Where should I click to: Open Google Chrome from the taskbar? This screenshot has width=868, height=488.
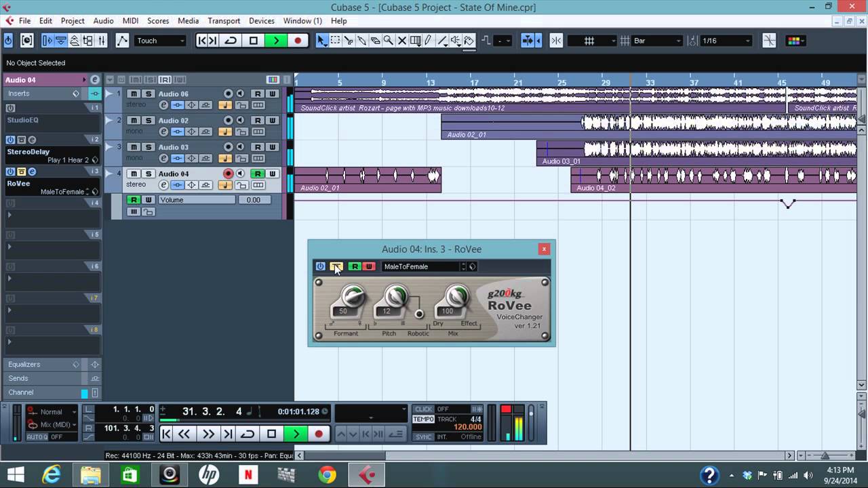327,474
